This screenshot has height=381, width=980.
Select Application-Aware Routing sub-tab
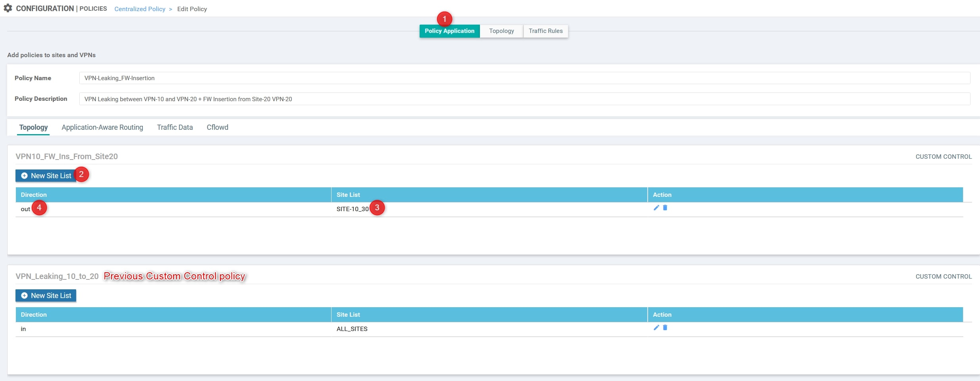click(x=102, y=127)
